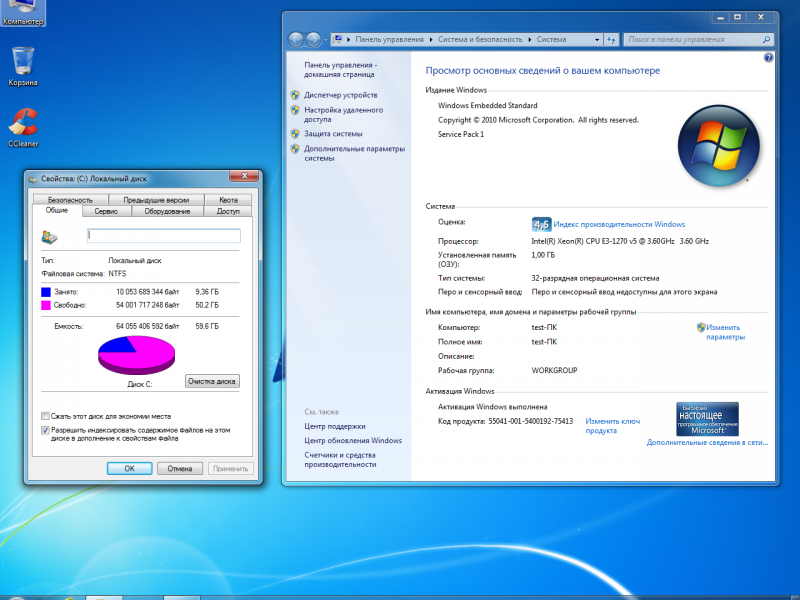The image size is (800, 600).
Task: Expand the breadcrumb arrow before Панель управления
Action: pos(349,39)
